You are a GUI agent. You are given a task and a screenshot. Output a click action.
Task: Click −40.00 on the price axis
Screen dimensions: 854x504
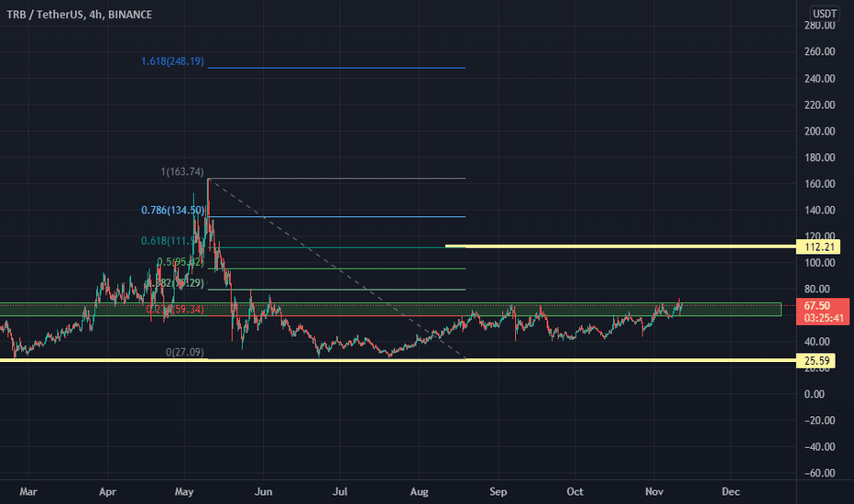coord(820,447)
